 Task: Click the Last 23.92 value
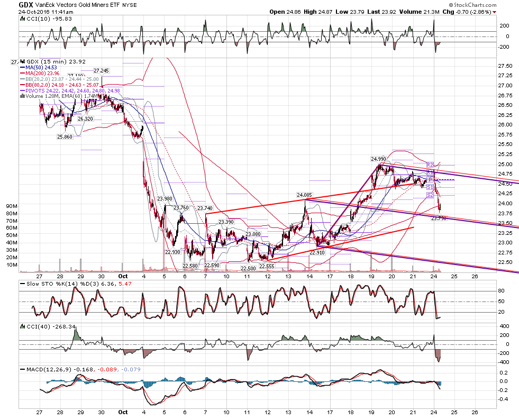click(x=381, y=12)
